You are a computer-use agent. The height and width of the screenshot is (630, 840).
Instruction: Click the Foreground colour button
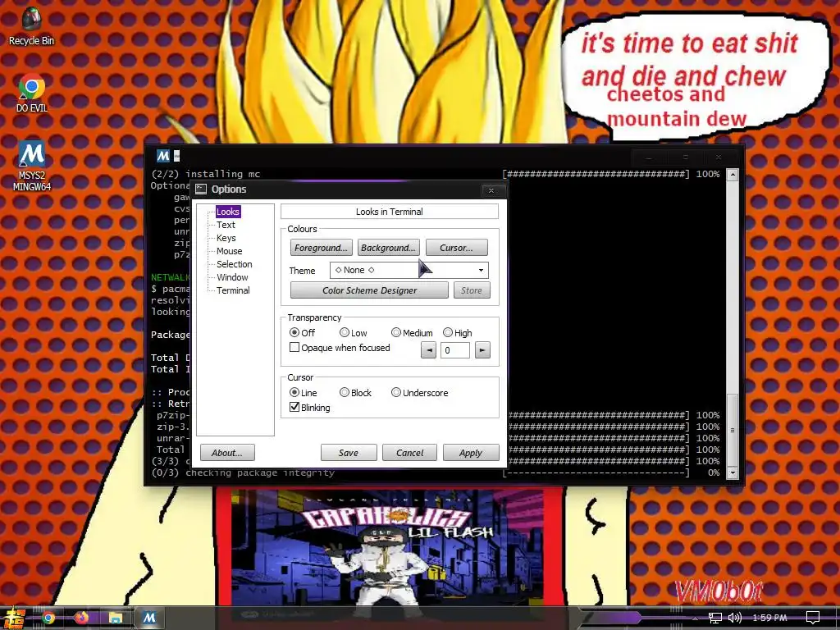(322, 248)
